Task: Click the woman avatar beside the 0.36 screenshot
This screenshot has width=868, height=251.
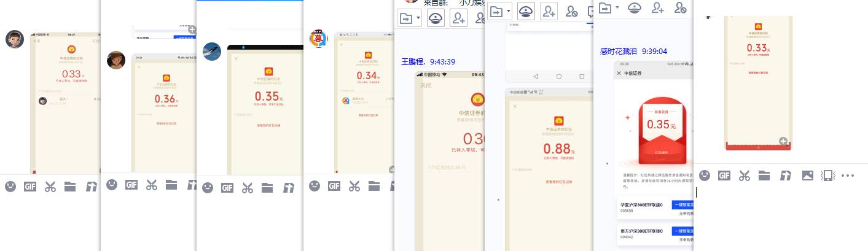Action: pyautogui.click(x=116, y=60)
